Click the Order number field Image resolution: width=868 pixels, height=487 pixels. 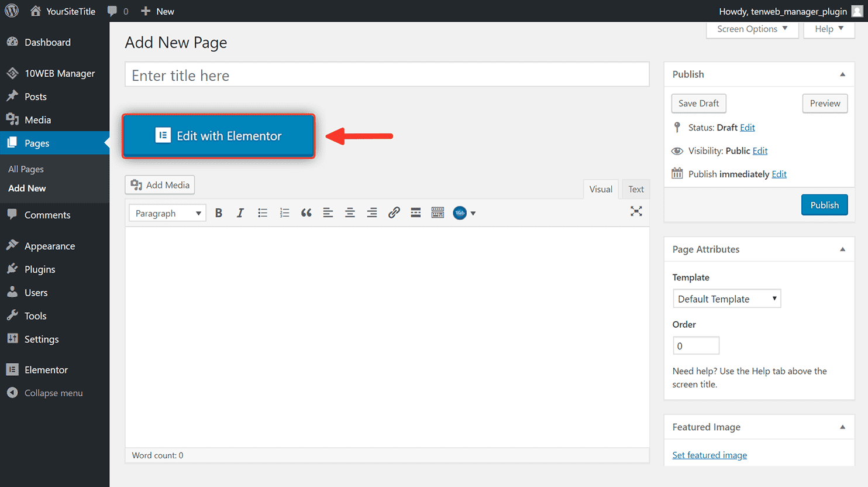(x=696, y=346)
